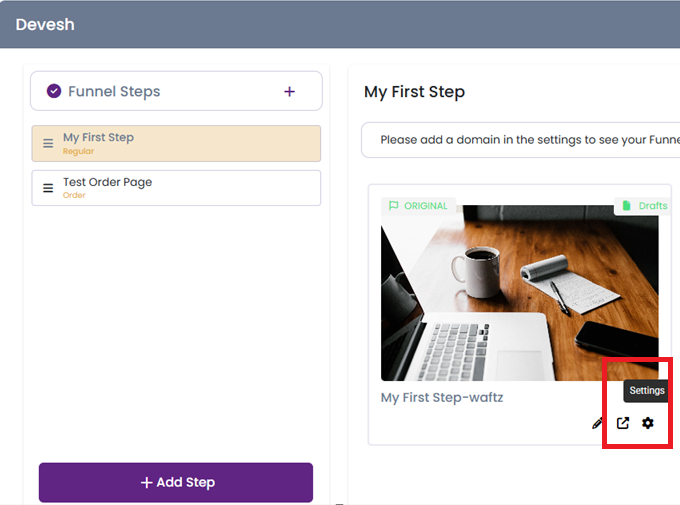Click the My First Step-waftz page name
This screenshot has height=505, width=680.
click(x=442, y=397)
